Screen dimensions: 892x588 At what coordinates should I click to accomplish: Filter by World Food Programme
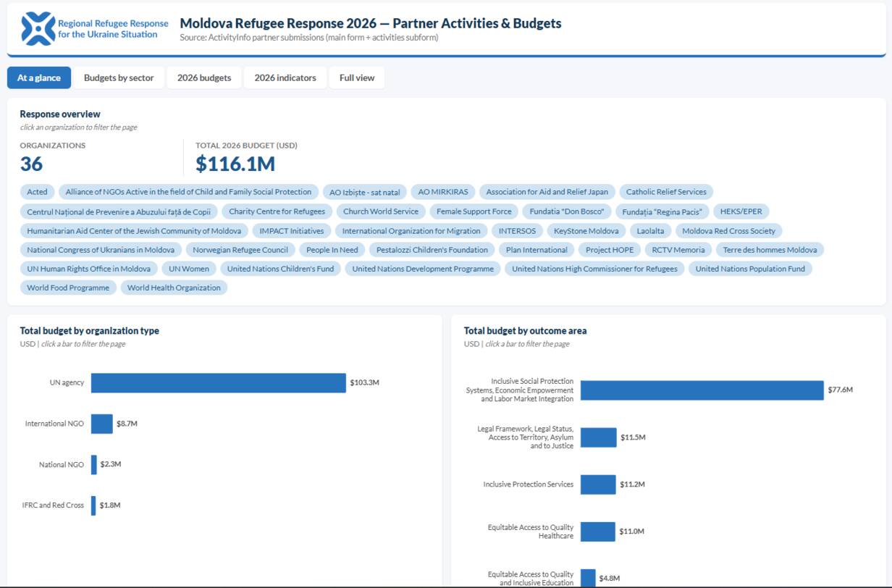68,287
